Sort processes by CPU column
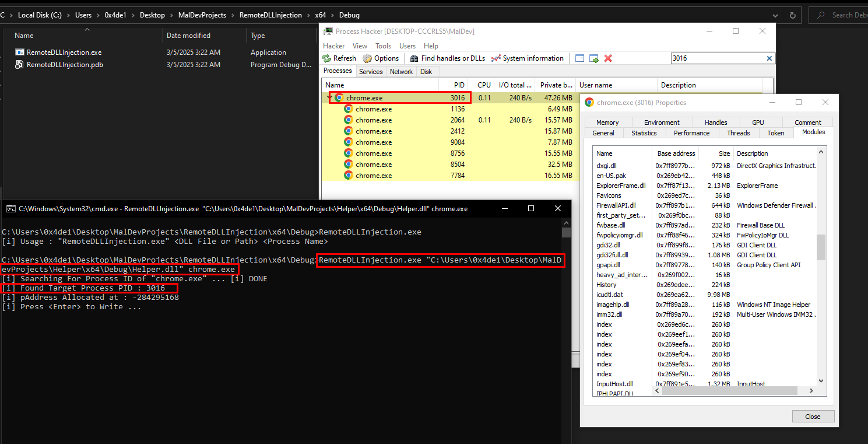This screenshot has width=868, height=444. 482,85
